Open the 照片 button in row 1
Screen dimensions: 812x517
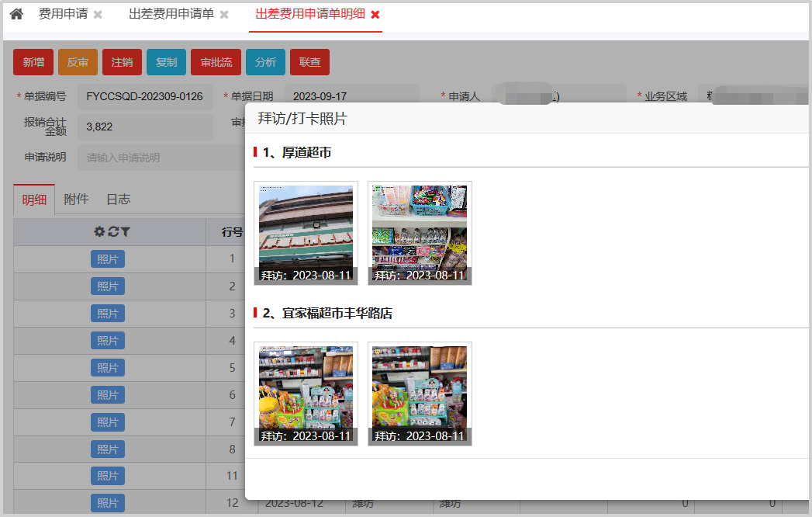[108, 259]
